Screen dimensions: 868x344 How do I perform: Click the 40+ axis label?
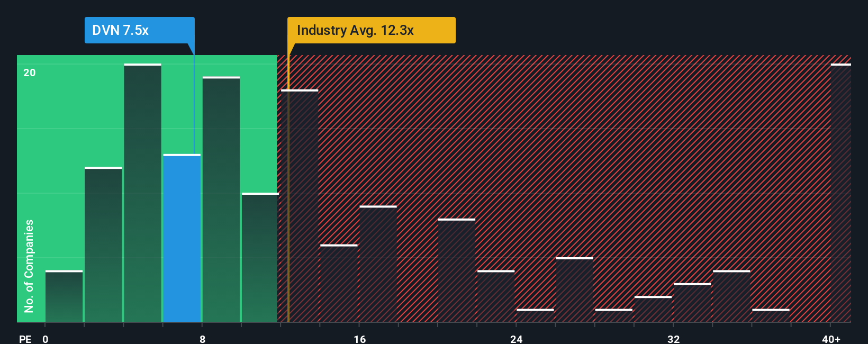pos(831,339)
